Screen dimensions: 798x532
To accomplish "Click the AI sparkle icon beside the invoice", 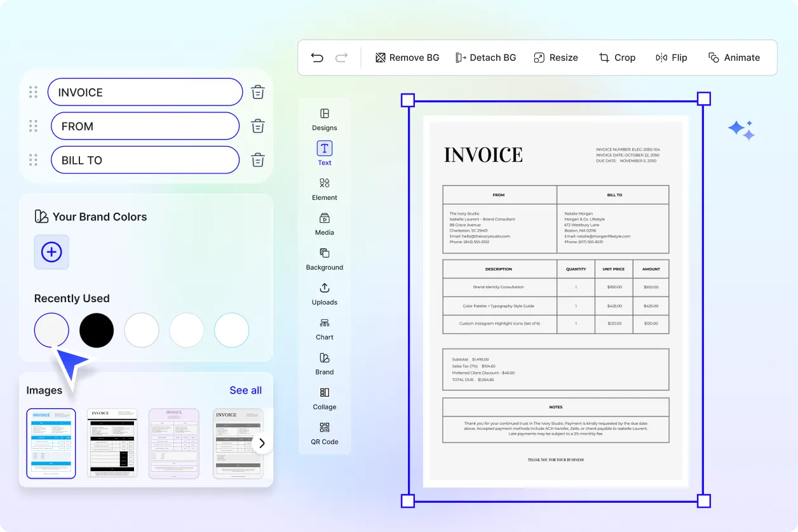I will pos(741,130).
